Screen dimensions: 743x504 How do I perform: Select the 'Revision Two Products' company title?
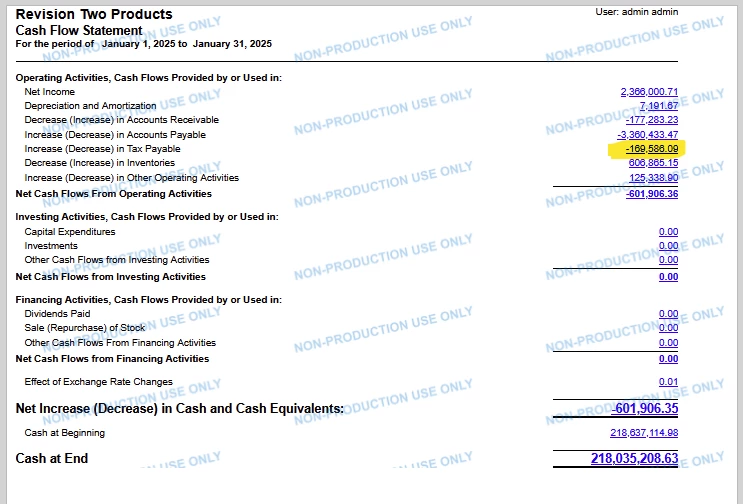(x=94, y=14)
